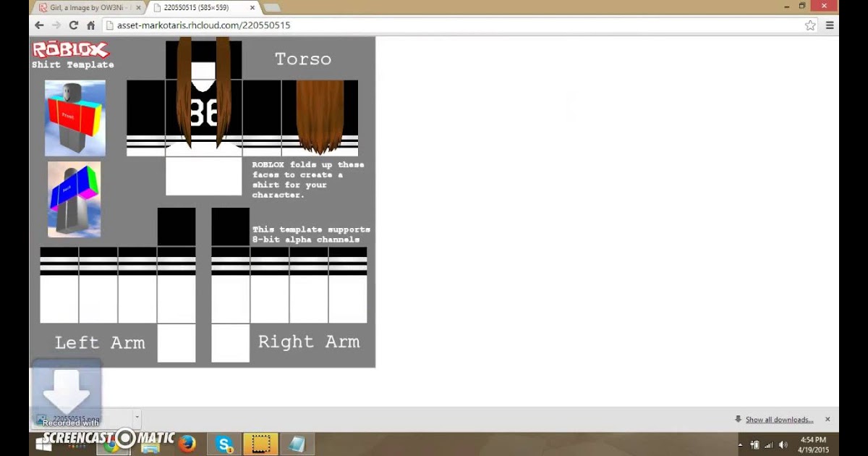
Task: Click the 'Show all downloads...' link
Action: click(779, 420)
